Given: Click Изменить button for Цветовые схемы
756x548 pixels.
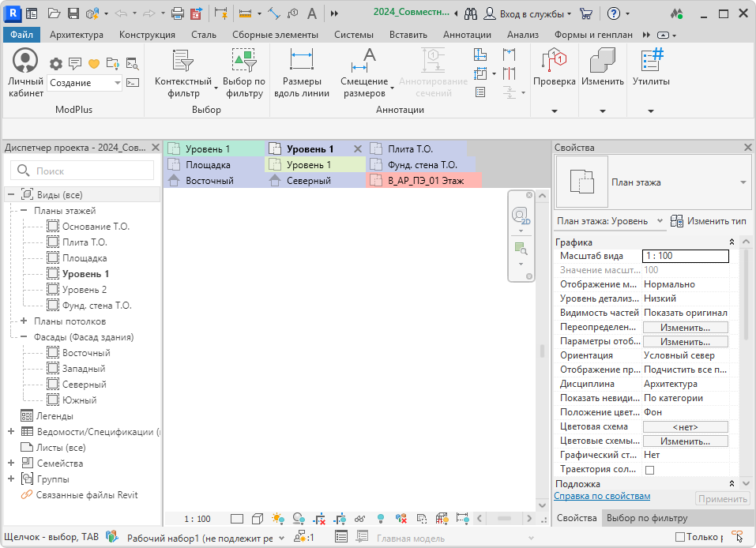Looking at the screenshot, I should [685, 441].
